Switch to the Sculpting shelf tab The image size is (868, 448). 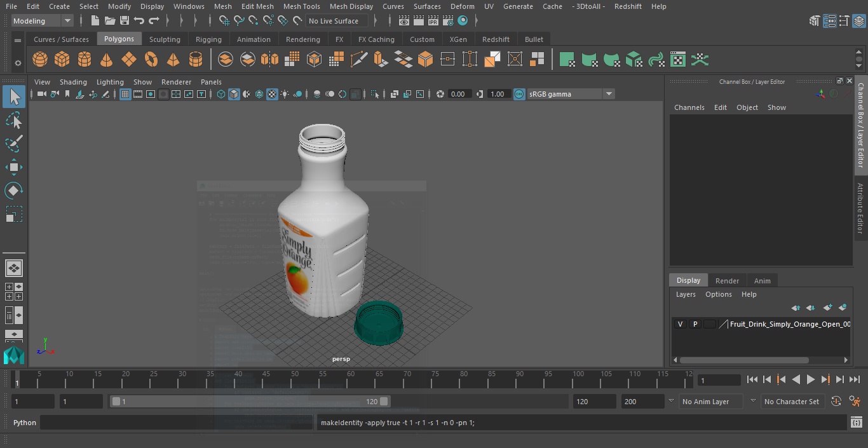tap(165, 39)
